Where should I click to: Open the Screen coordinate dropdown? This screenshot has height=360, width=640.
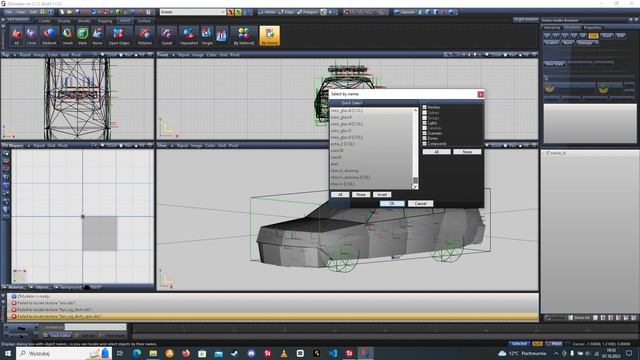coord(193,12)
